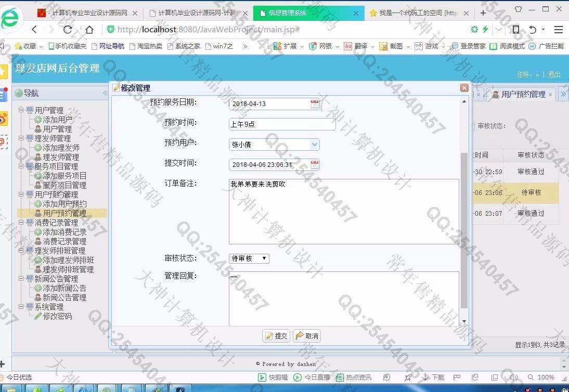The image size is (569, 392).
Task: Collapse the 导航 panel with double arrow
Action: click(x=105, y=93)
